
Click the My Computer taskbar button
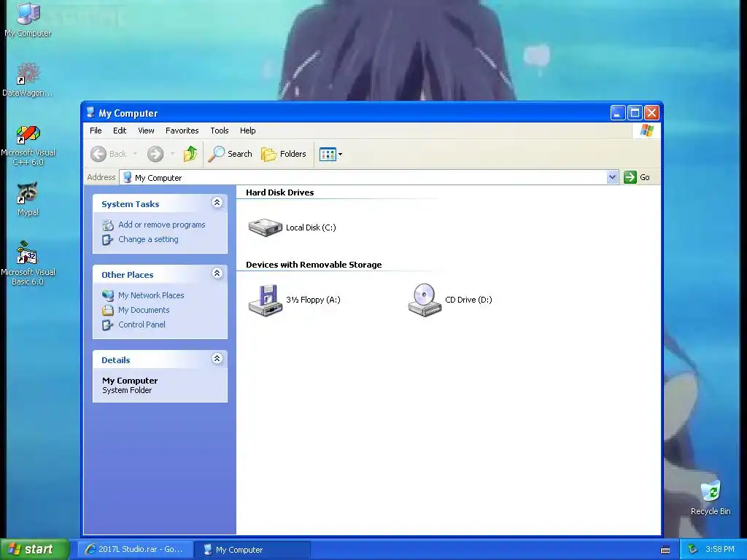[x=252, y=550]
